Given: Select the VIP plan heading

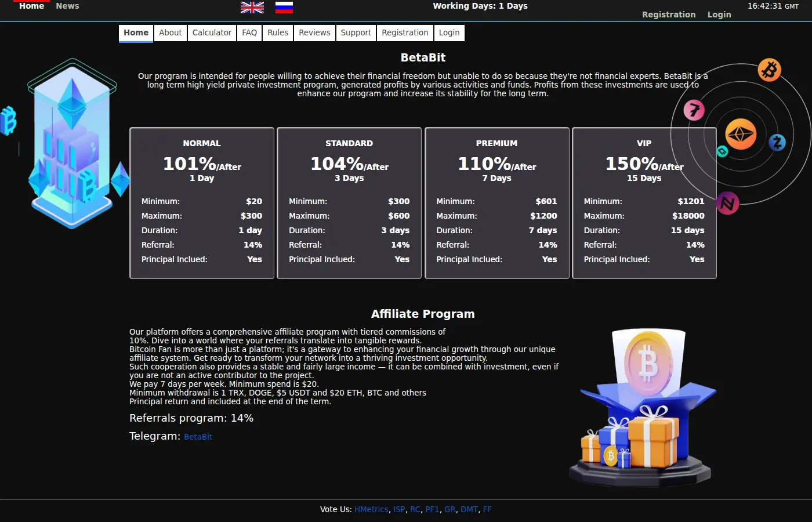Looking at the screenshot, I should pyautogui.click(x=644, y=143).
